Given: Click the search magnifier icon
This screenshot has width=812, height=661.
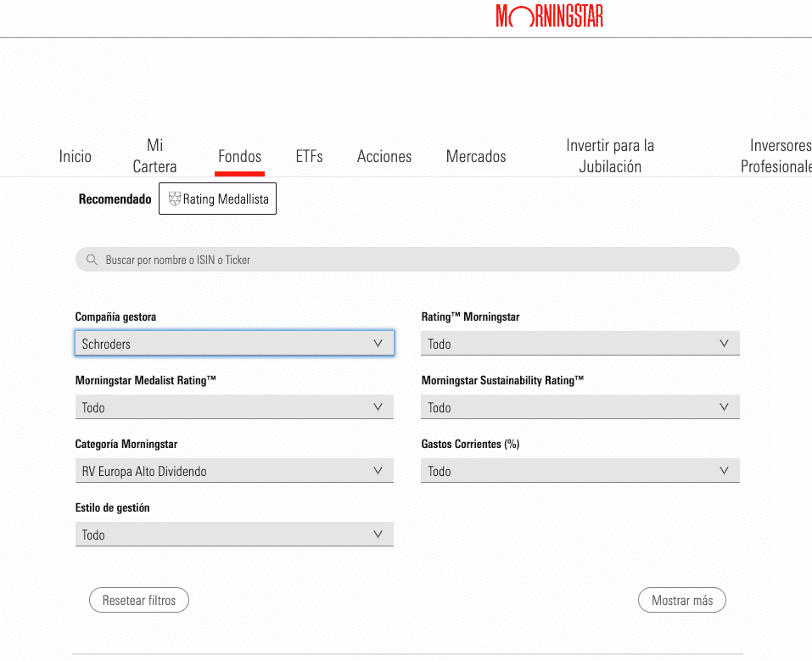Looking at the screenshot, I should [92, 260].
